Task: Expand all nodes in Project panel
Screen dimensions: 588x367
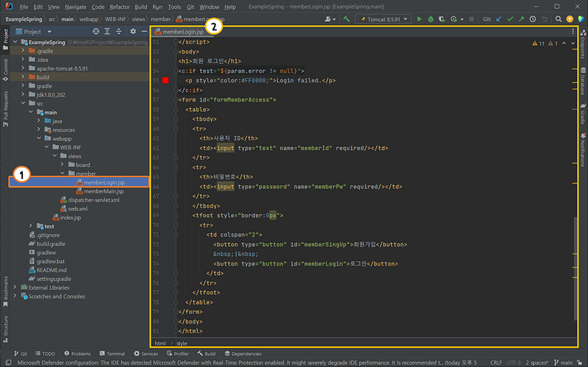Action: tap(107, 32)
